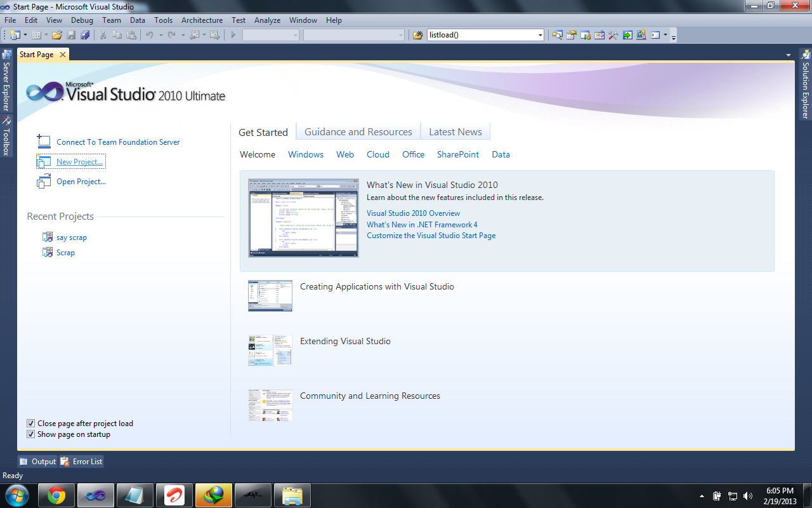The width and height of the screenshot is (812, 508).
Task: Open the Debug menu
Action: coord(82,20)
